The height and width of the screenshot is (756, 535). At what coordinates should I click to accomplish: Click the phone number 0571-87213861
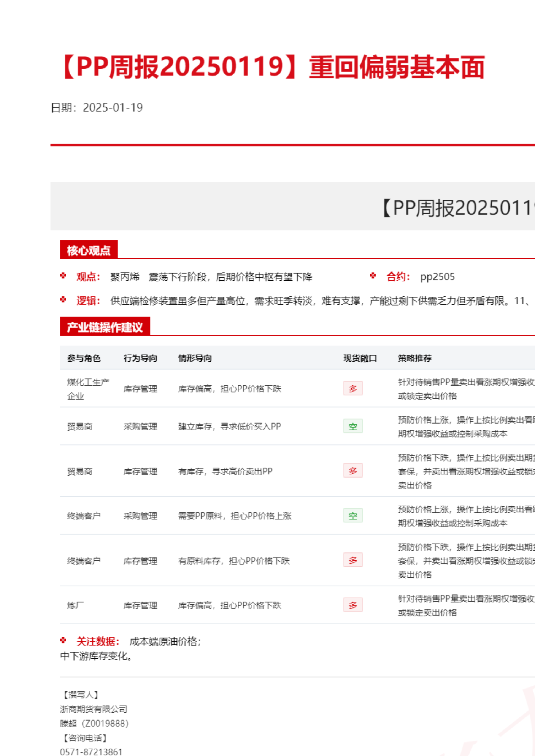click(91, 751)
